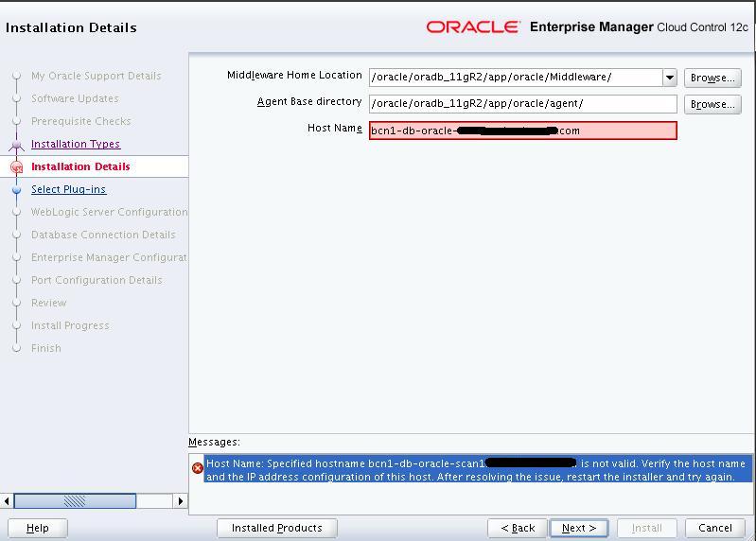The height and width of the screenshot is (541, 756).
Task: Go to the Installation Types step
Action: [x=76, y=144]
